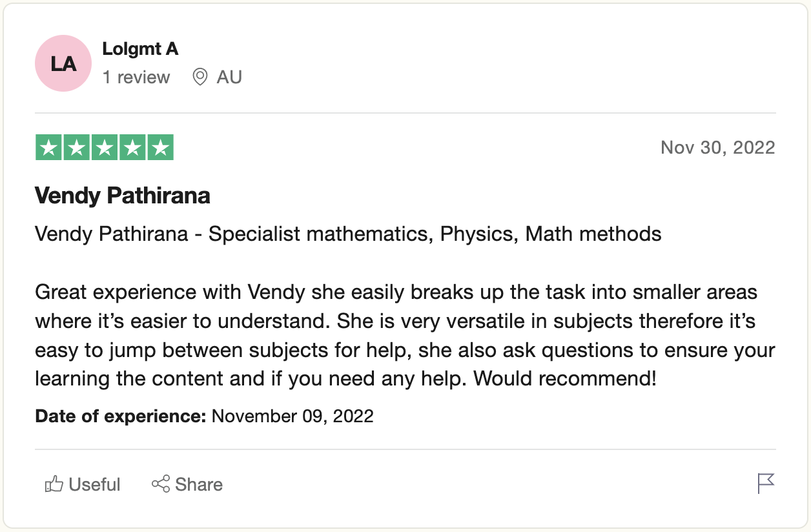Click the fourth green rating star
Image resolution: width=811 pixels, height=532 pixels.
point(132,148)
